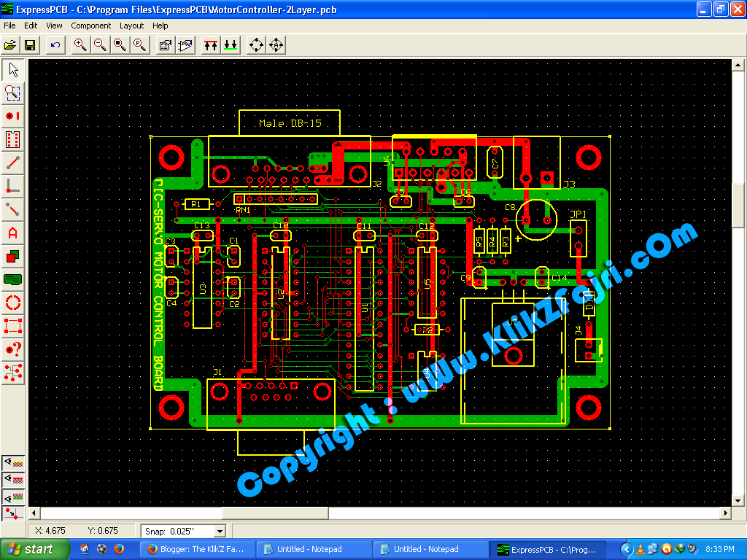Toggle silkscreen layer visibility
The width and height of the screenshot is (747, 560).
[x=13, y=462]
